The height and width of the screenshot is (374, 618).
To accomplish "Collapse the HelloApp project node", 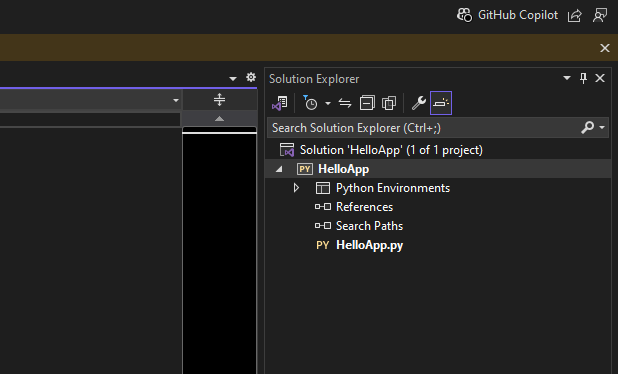I will (279, 169).
